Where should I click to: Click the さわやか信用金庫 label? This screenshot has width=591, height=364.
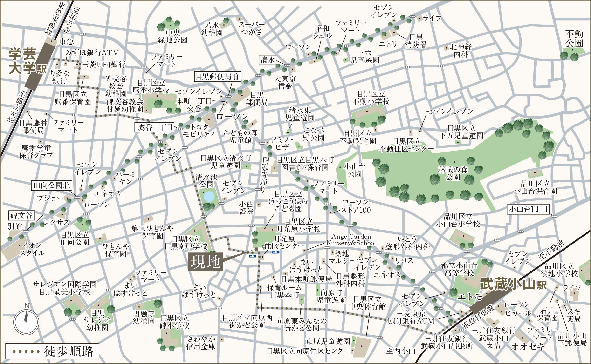point(201,342)
